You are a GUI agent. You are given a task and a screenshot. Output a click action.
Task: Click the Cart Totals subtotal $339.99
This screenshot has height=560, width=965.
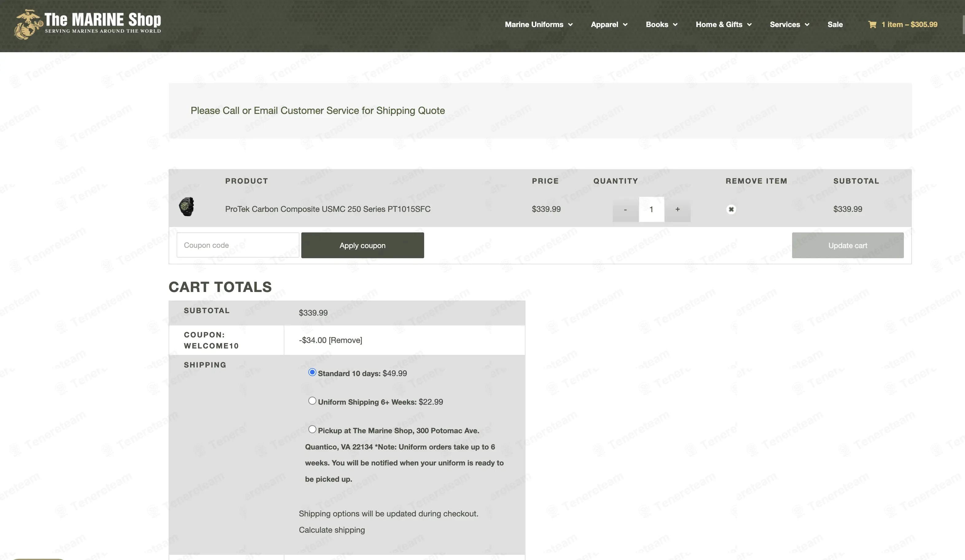[313, 313]
